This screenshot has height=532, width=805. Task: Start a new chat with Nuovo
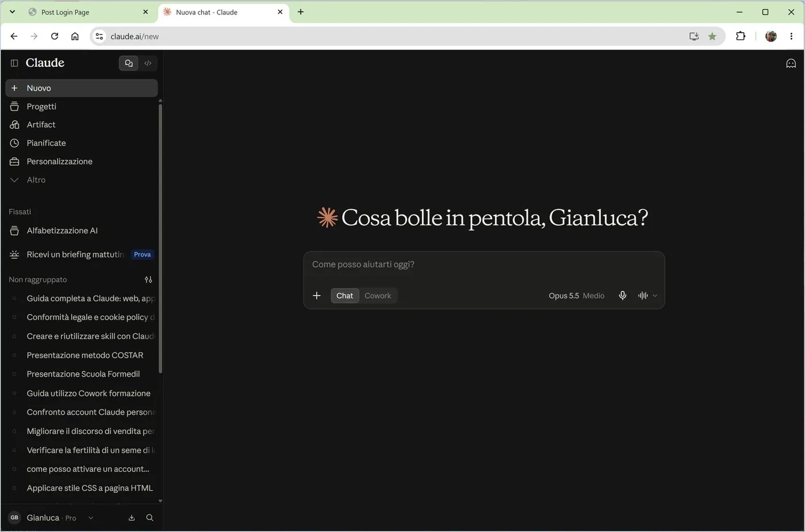coord(82,88)
